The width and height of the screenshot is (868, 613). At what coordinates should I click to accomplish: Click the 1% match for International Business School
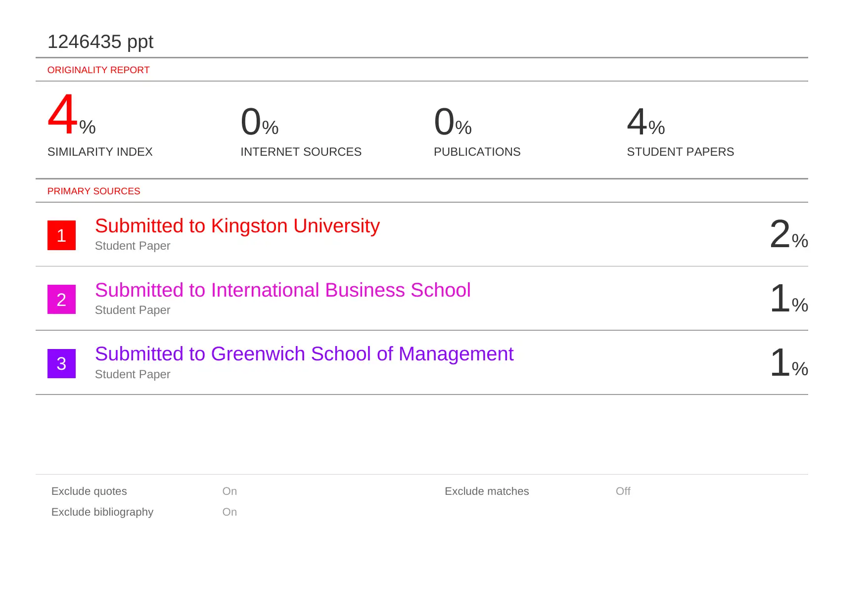(x=789, y=298)
